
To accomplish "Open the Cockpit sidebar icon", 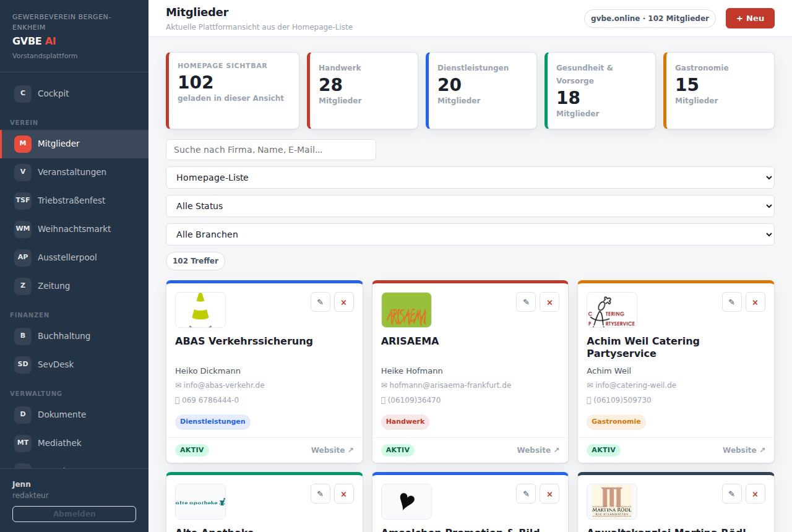I will tap(23, 93).
